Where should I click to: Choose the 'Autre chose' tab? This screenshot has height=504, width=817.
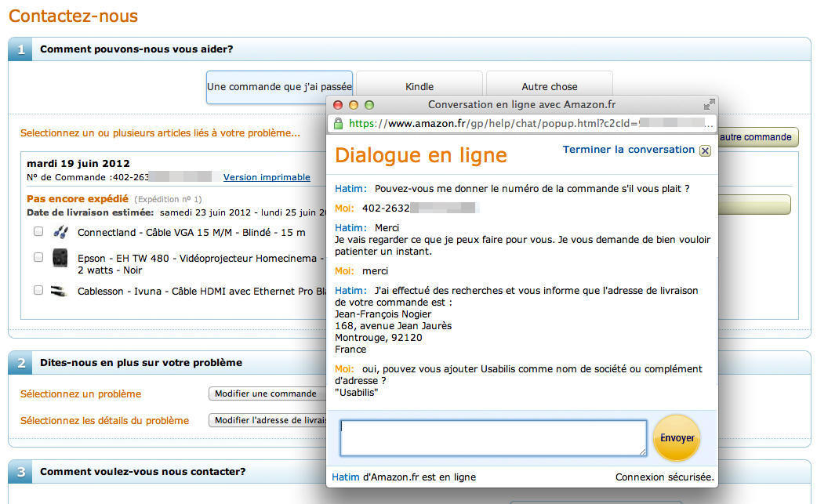(x=549, y=87)
